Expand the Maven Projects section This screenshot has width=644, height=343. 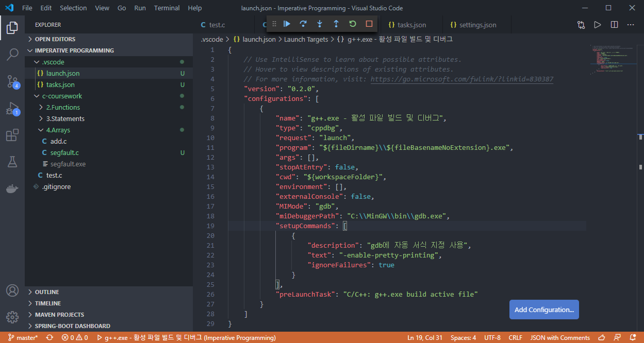pos(108,315)
